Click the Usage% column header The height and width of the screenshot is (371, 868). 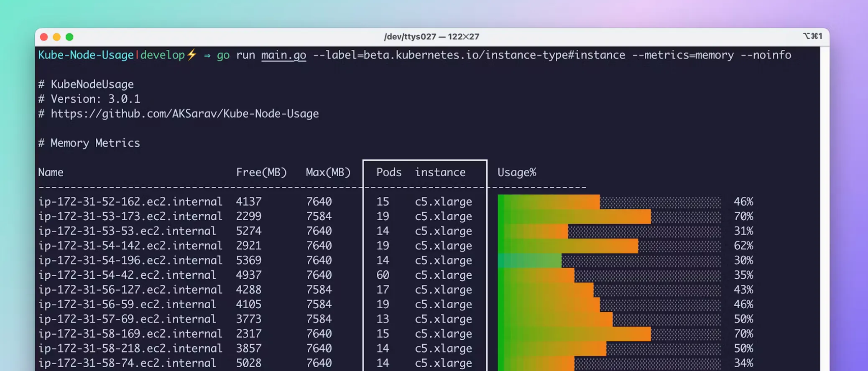click(517, 172)
